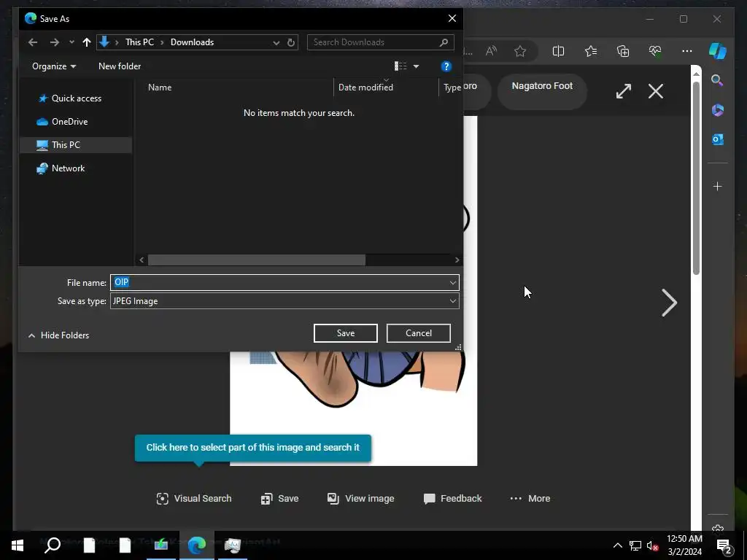This screenshot has width=747, height=560.
Task: Open the Save As help button
Action: (446, 66)
